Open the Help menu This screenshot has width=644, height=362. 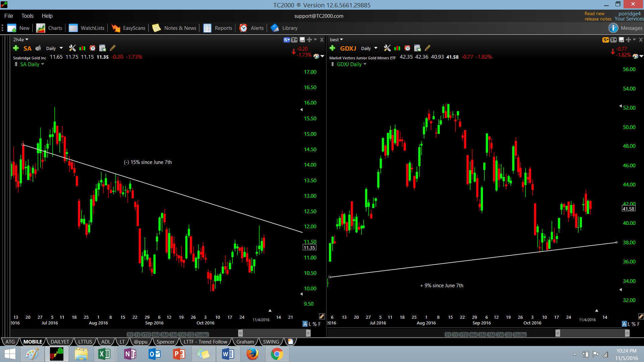coord(47,16)
